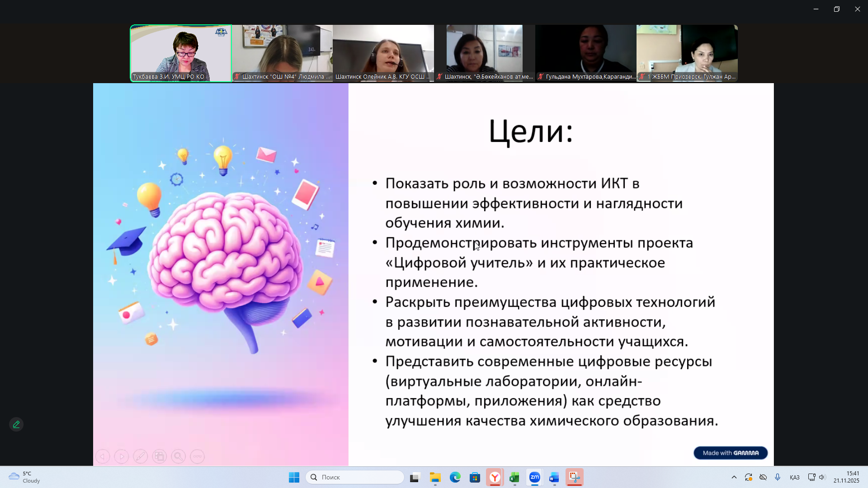The height and width of the screenshot is (488, 868).
Task: Select Тукбаева З.И. participant video thumbnail
Action: click(x=181, y=53)
